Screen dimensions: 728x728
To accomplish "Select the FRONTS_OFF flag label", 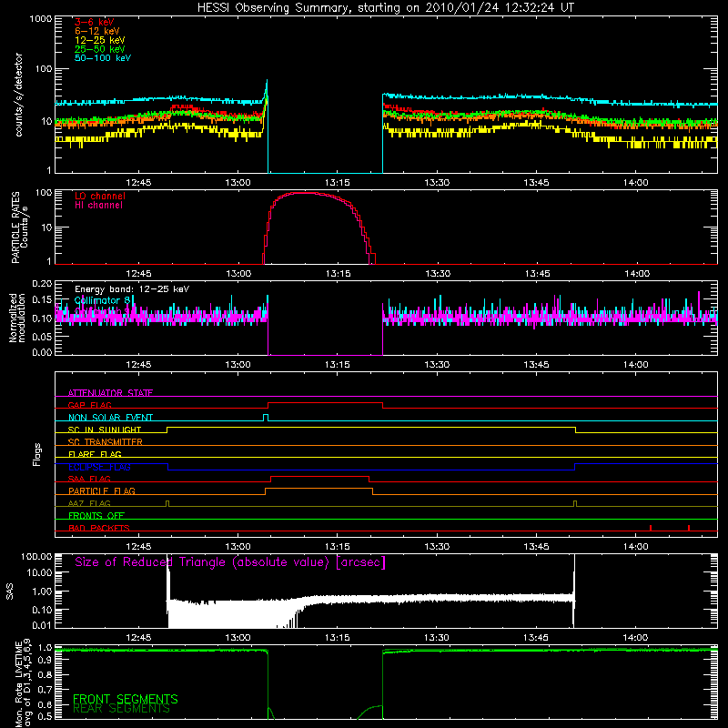I will 96,515.
